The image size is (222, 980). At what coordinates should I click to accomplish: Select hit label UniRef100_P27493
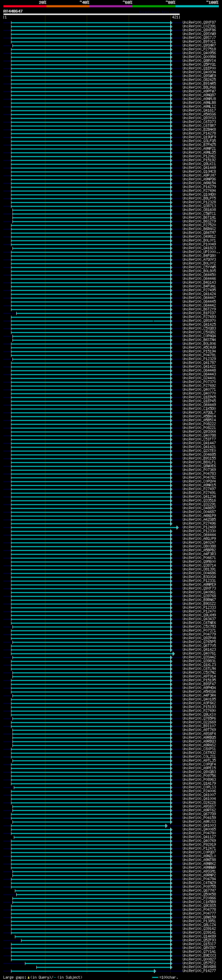click(199, 317)
